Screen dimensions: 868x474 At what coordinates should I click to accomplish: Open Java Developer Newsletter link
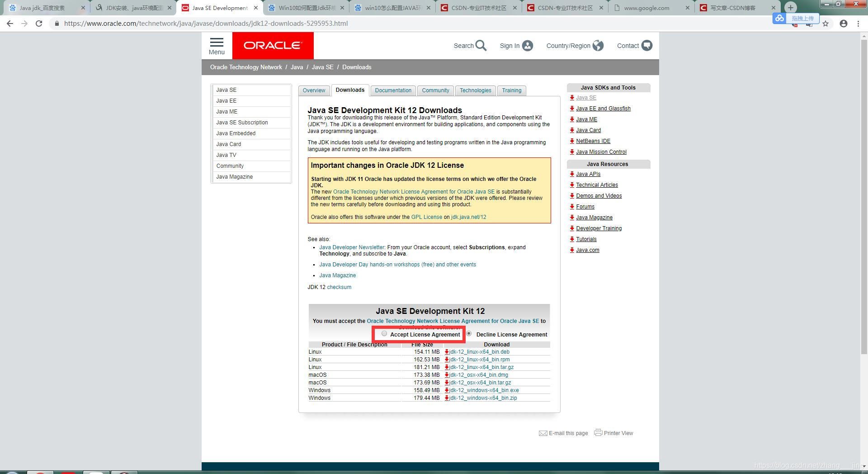click(x=352, y=247)
